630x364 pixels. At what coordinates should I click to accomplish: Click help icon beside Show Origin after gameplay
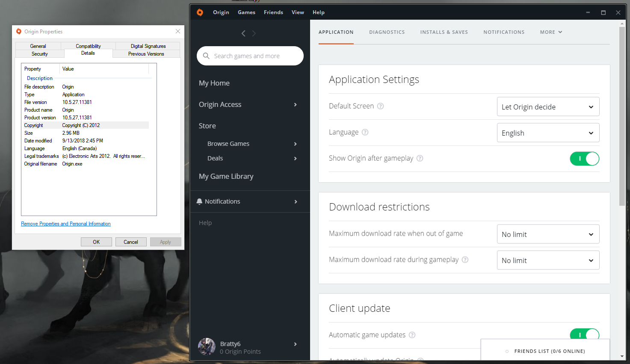[x=420, y=158]
